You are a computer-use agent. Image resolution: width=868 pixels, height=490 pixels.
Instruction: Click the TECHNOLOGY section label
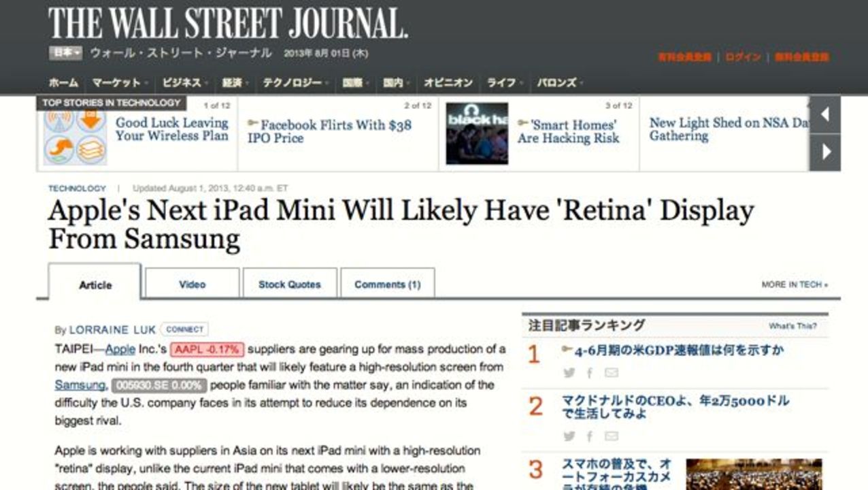pos(77,189)
